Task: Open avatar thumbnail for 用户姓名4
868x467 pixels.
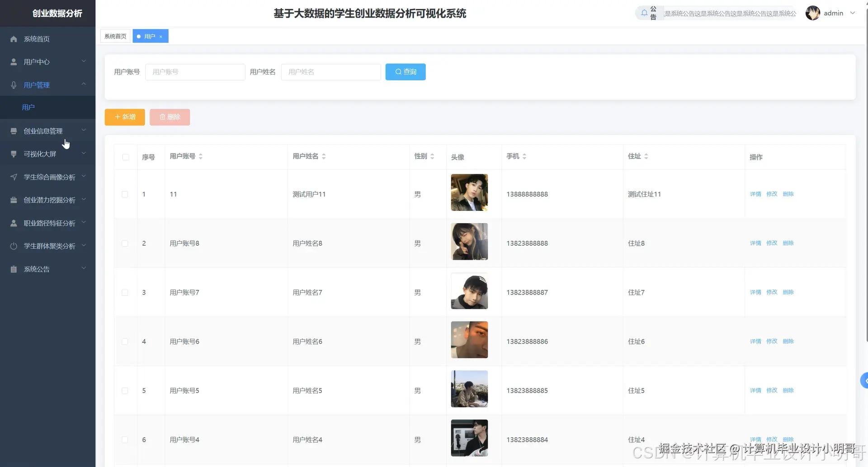Action: [x=469, y=438]
